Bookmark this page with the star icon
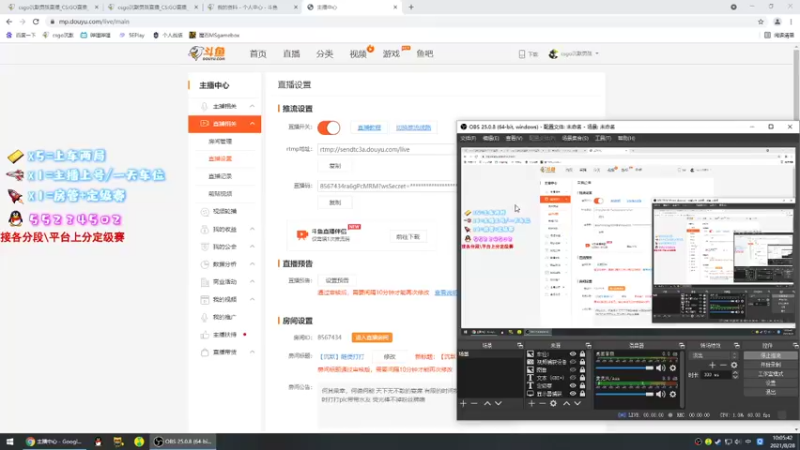 [x=761, y=21]
